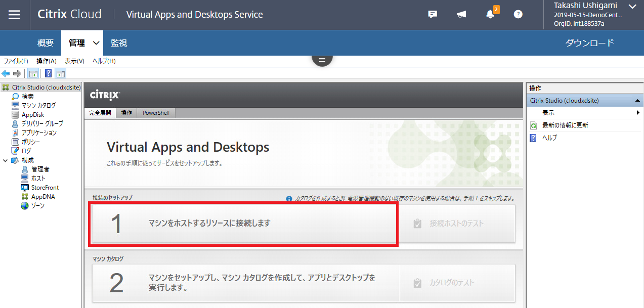
Task: Click the notifications bell showing 2 alerts
Action: click(489, 14)
